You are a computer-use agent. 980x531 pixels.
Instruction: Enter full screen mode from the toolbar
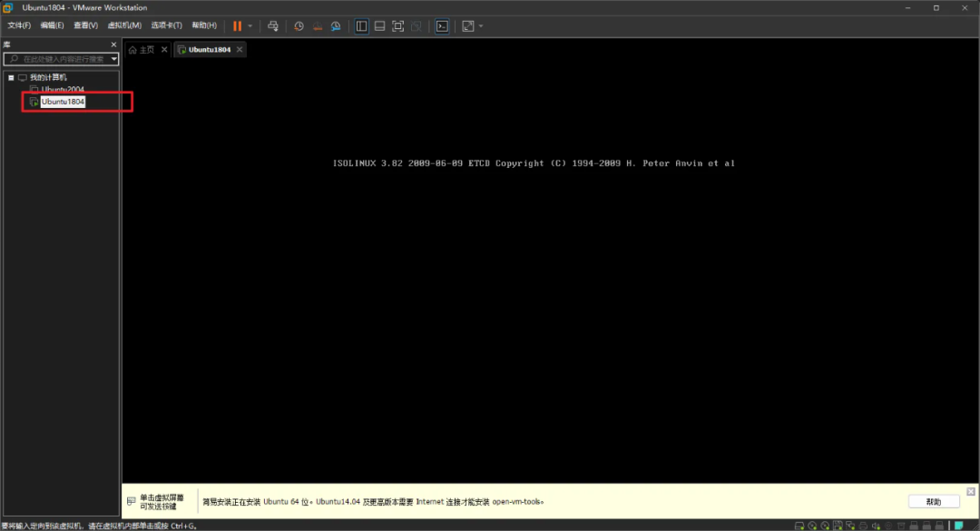pos(397,25)
